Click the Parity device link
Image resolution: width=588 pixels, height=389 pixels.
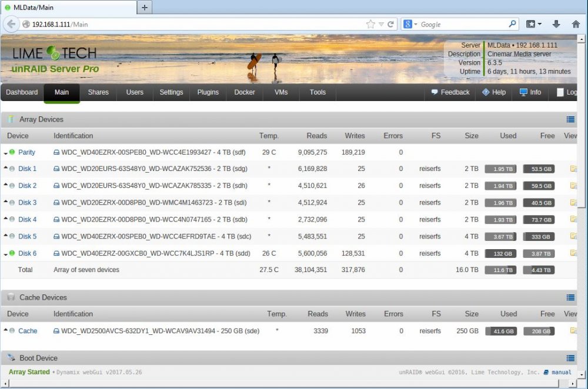pyautogui.click(x=26, y=152)
